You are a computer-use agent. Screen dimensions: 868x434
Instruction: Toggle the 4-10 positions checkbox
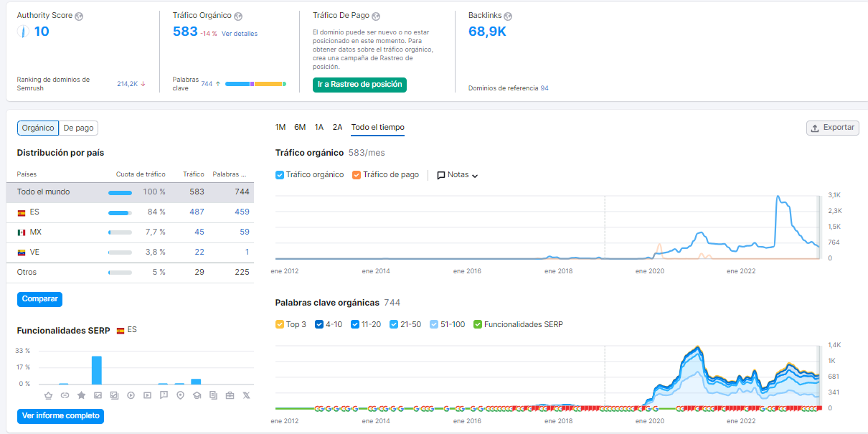[x=318, y=324]
